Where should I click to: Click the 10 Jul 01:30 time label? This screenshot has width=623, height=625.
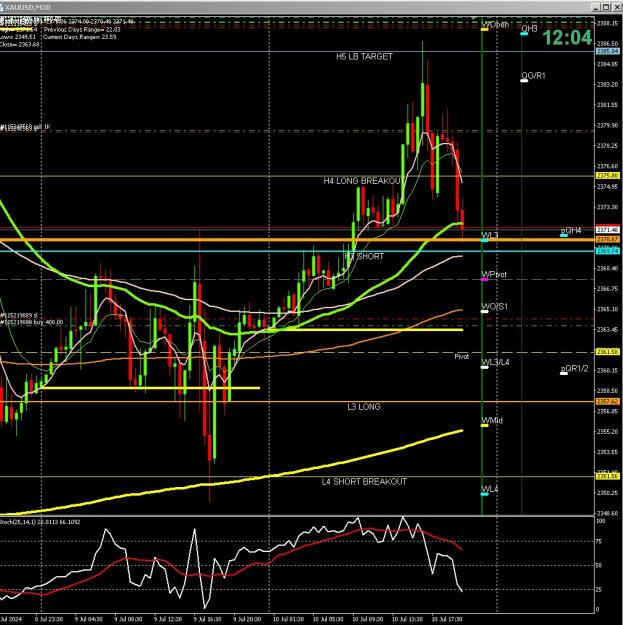(x=288, y=619)
